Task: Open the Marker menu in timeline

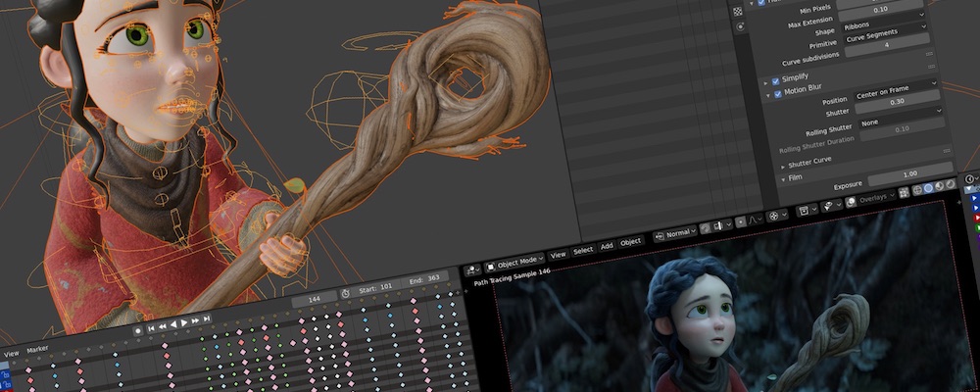Action: click(x=37, y=349)
